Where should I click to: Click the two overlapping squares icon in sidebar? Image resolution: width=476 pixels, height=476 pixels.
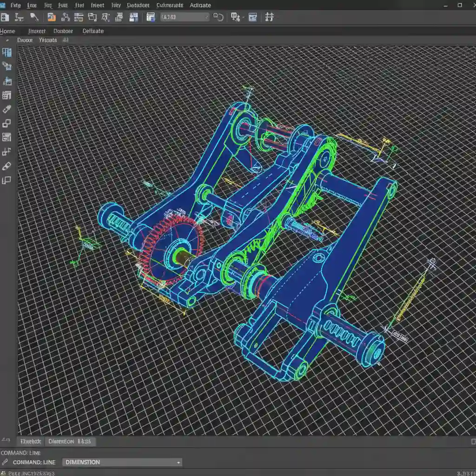[x=7, y=123]
